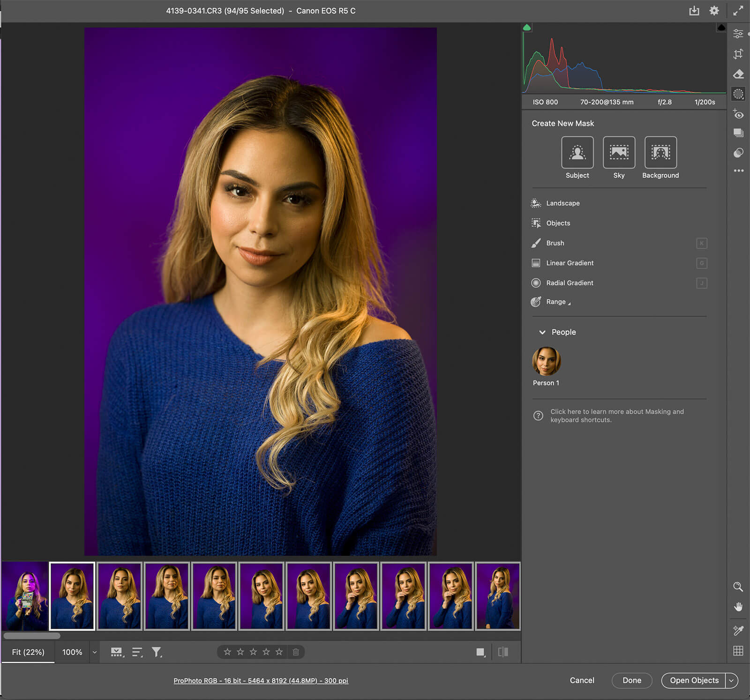This screenshot has width=750, height=700.
Task: Click the filmstrip filter funnel icon
Action: pyautogui.click(x=157, y=652)
